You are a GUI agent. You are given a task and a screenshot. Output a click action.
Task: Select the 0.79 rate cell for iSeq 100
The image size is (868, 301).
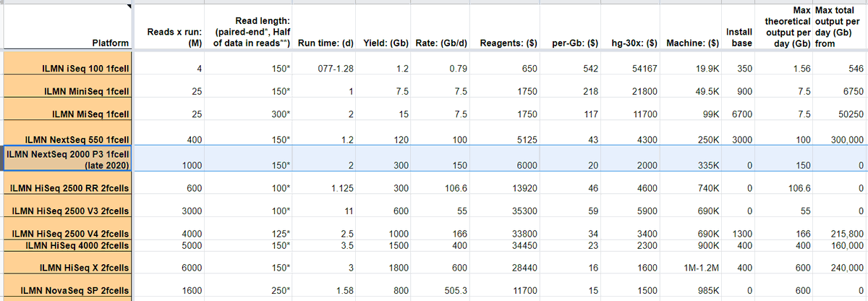coord(440,64)
